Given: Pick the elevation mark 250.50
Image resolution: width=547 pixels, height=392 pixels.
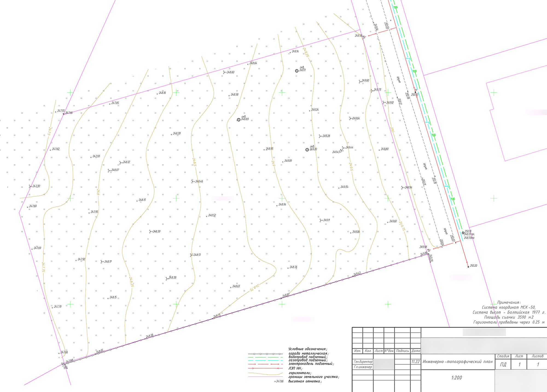Looking at the screenshot, I should (x=415, y=95).
